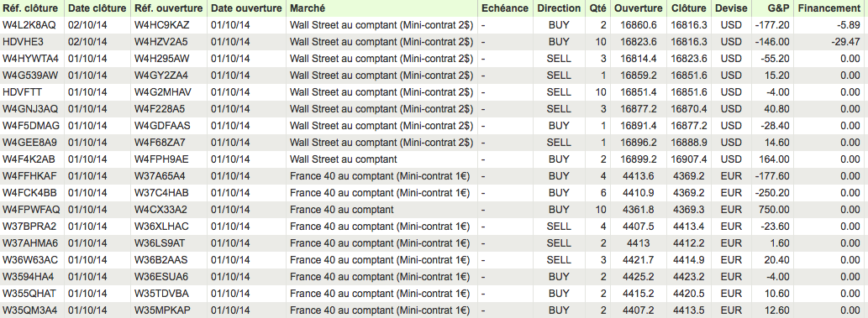The width and height of the screenshot is (868, 318).
Task: Select the W35QM3A4 trade row
Action: coord(434,310)
